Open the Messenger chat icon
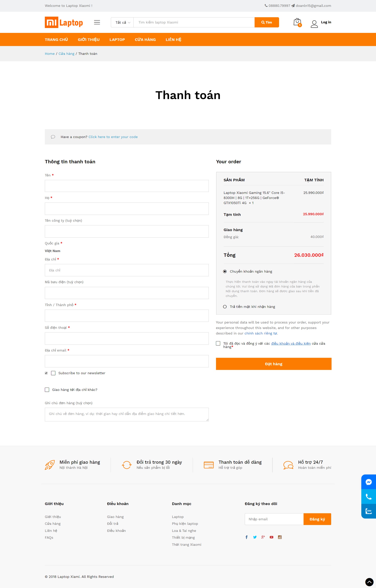The width and height of the screenshot is (376, 588). coord(368,482)
